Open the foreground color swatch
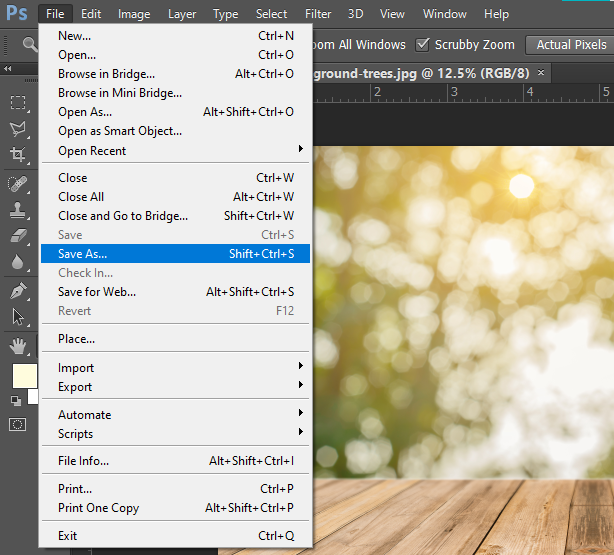The image size is (614, 555). 25,376
